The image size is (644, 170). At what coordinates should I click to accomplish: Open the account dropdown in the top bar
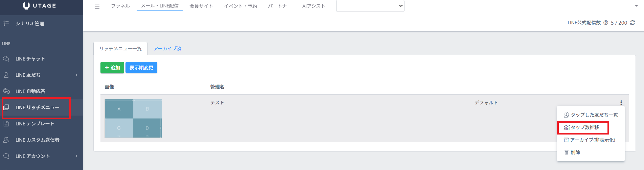(x=370, y=6)
